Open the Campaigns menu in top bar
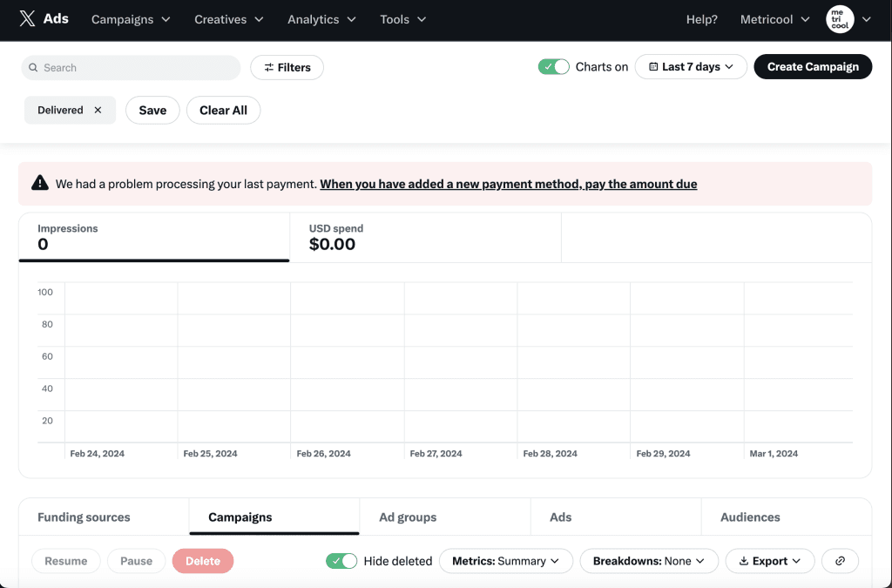The image size is (892, 588). [131, 19]
